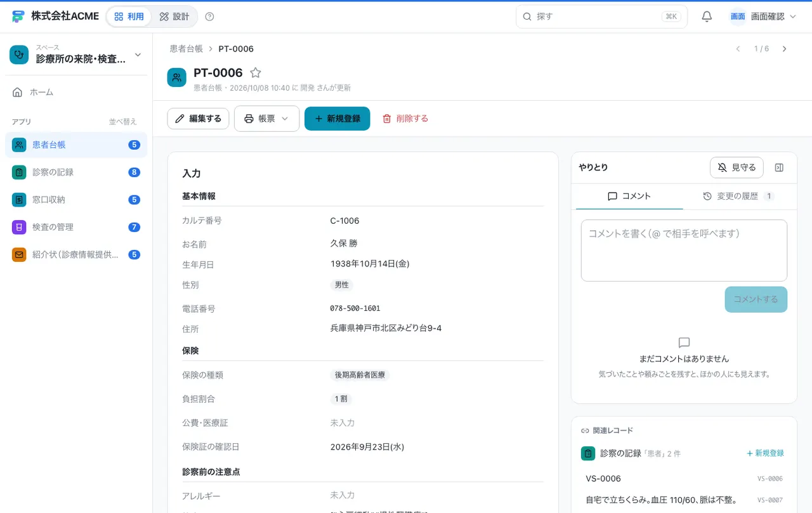Click the 男性 gender tag
812x513 pixels.
coord(342,285)
